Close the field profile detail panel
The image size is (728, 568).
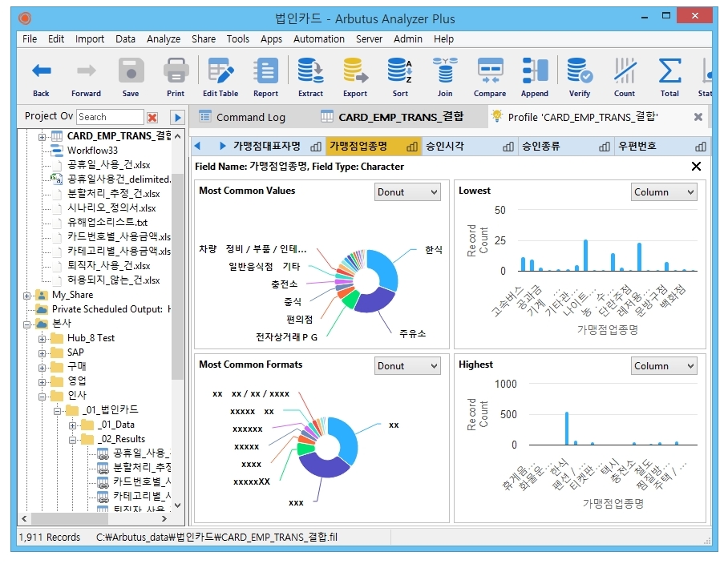click(696, 166)
